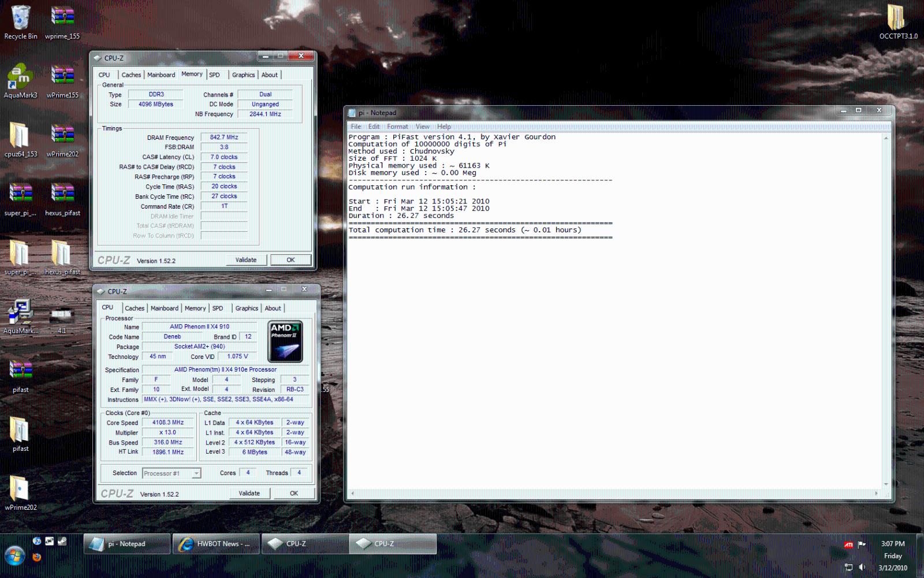Image resolution: width=924 pixels, height=578 pixels.
Task: Click the Bus Speed value 316.0 MHz
Action: [x=168, y=442]
